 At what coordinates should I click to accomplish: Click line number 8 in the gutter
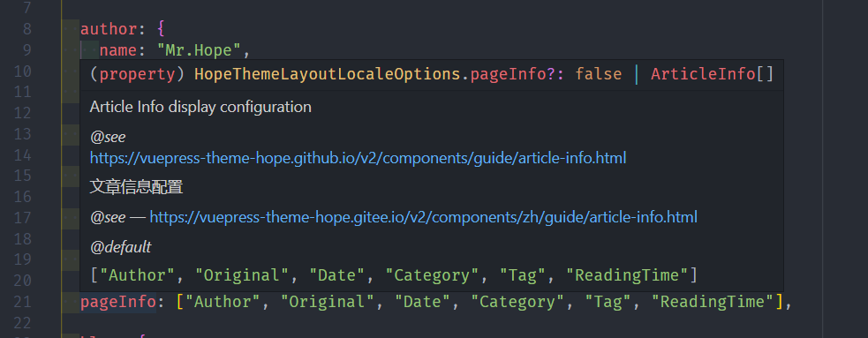pyautogui.click(x=27, y=29)
